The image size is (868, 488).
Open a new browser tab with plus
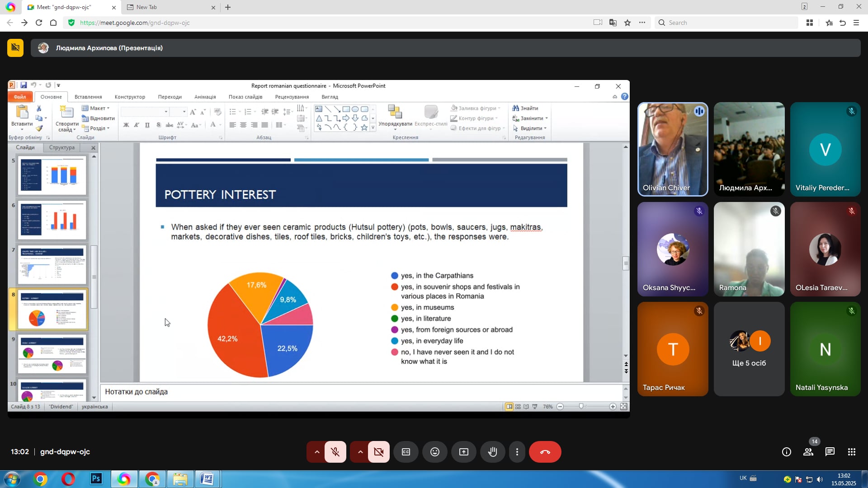(x=228, y=7)
